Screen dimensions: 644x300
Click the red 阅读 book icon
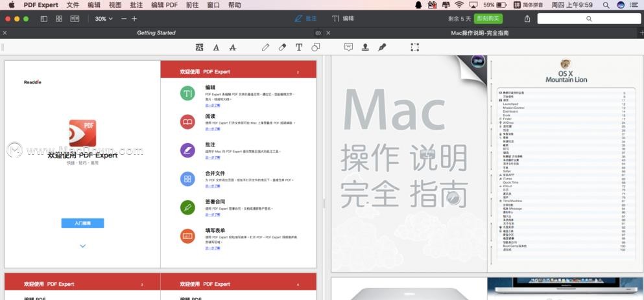pos(187,122)
